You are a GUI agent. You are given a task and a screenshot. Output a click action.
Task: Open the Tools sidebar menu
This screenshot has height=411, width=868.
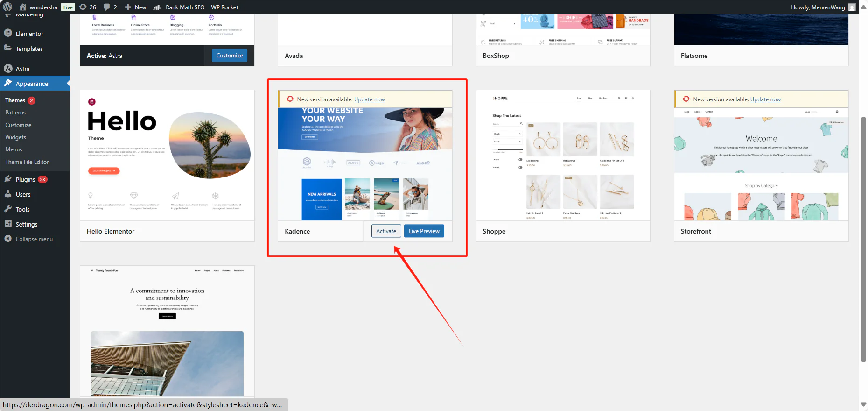(22, 209)
